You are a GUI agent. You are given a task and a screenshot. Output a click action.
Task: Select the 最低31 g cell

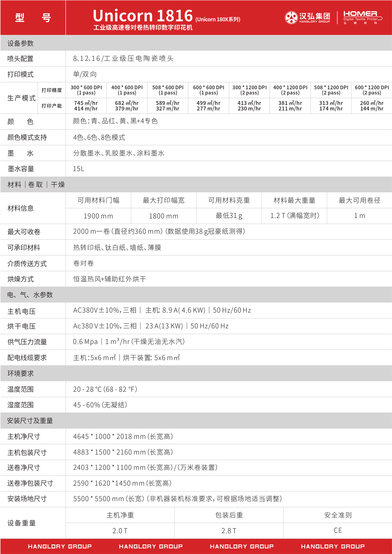[229, 216]
